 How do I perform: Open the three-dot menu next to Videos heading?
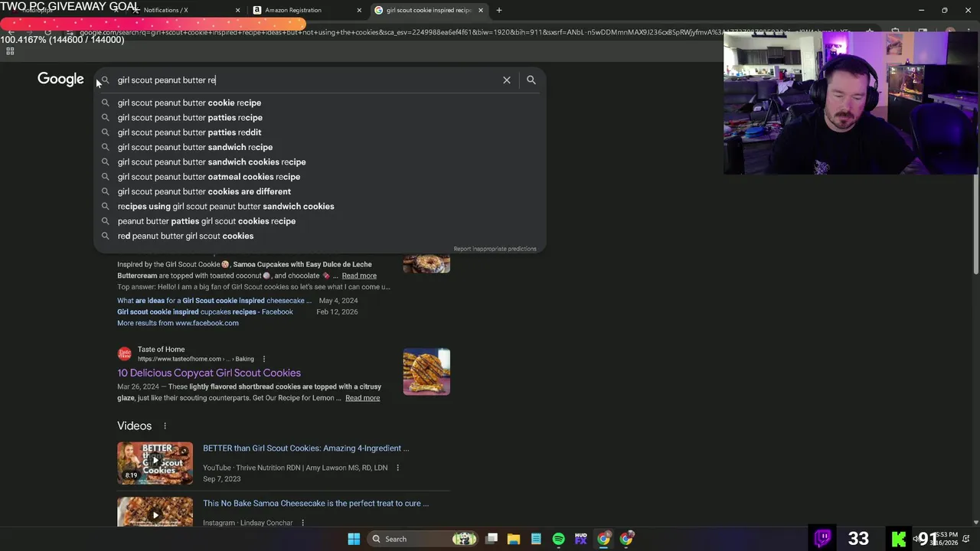pos(165,426)
